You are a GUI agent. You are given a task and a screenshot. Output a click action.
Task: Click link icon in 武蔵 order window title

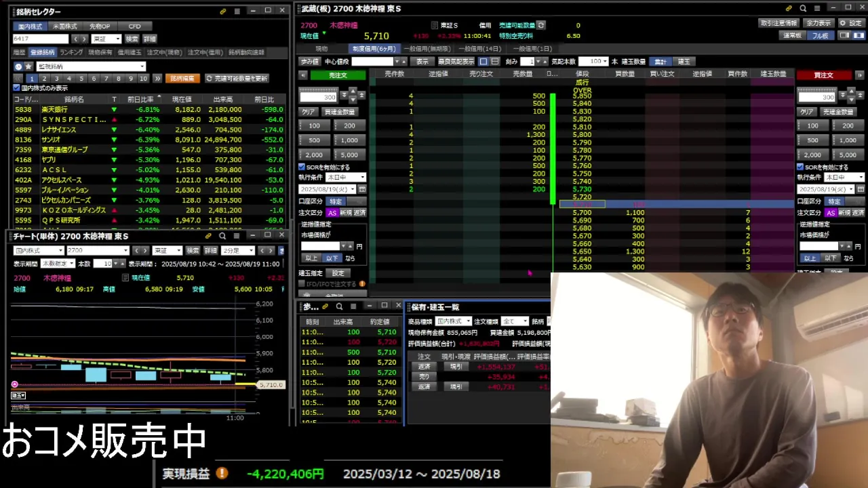coord(789,9)
